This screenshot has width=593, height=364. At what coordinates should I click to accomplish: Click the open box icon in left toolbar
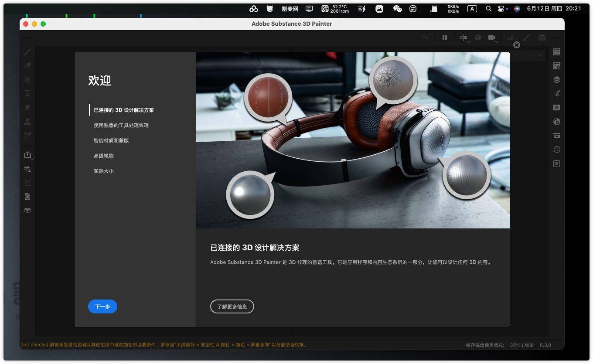(x=27, y=211)
